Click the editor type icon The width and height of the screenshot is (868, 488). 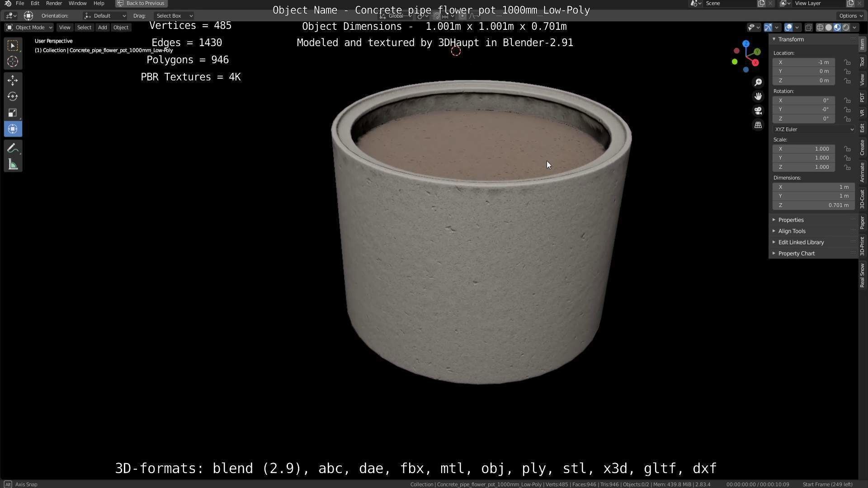pos(10,16)
